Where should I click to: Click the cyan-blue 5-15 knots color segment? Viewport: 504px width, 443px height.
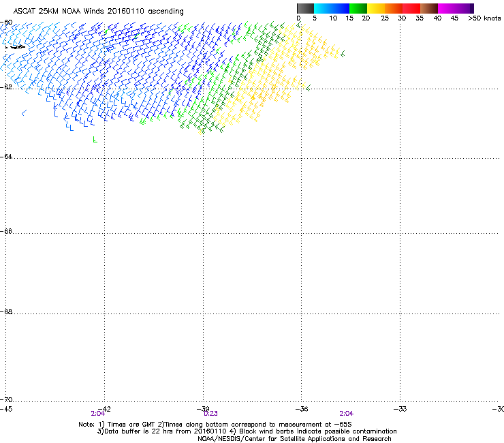point(332,8)
